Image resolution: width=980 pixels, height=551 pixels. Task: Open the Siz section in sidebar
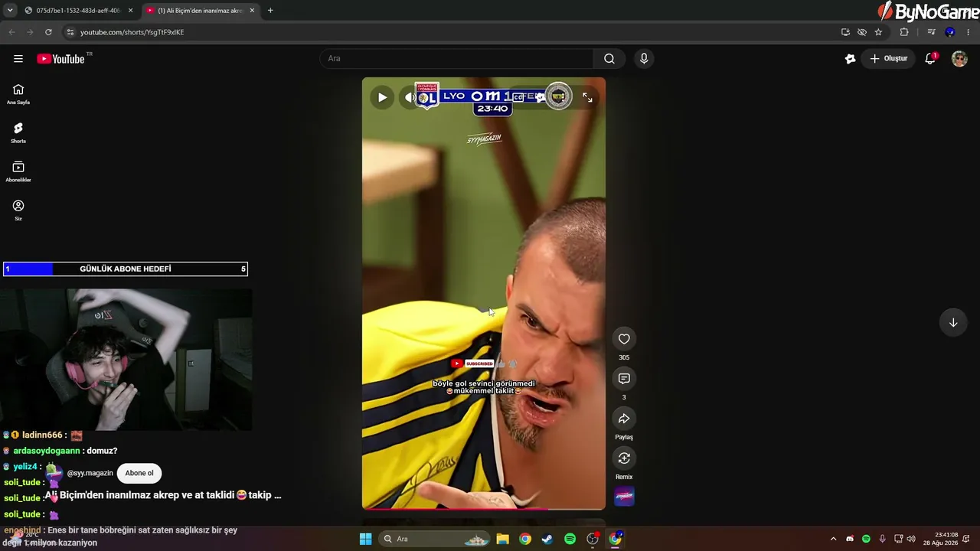18,210
